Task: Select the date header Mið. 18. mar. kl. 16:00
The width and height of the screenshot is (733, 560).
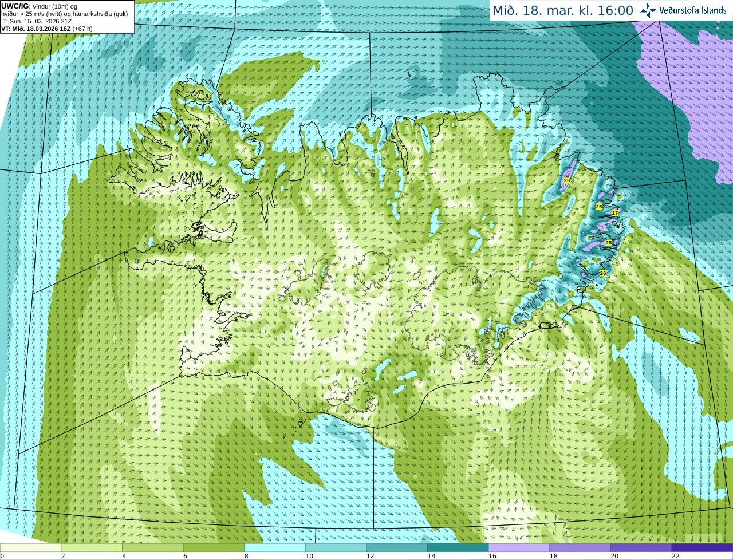Action: coord(563,11)
